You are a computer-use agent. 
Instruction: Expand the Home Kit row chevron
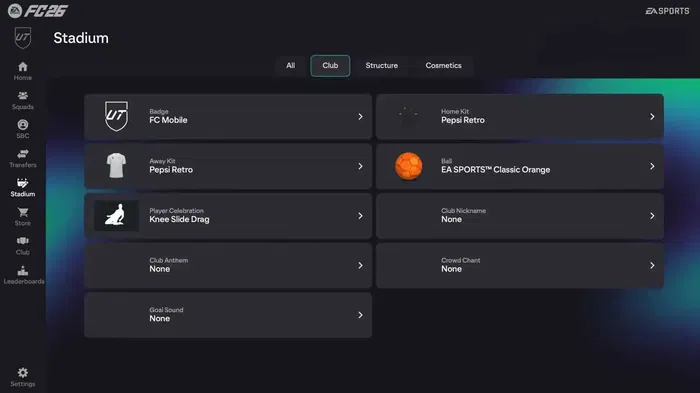tap(652, 117)
